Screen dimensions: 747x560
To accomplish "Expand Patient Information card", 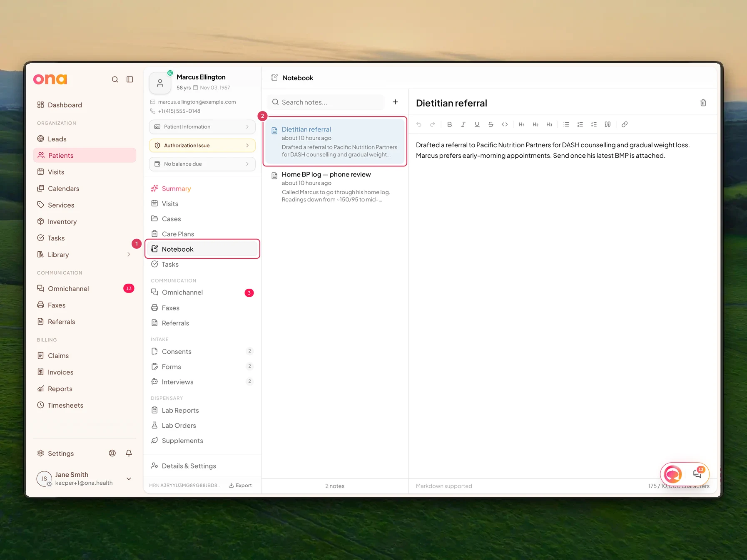I will click(202, 127).
